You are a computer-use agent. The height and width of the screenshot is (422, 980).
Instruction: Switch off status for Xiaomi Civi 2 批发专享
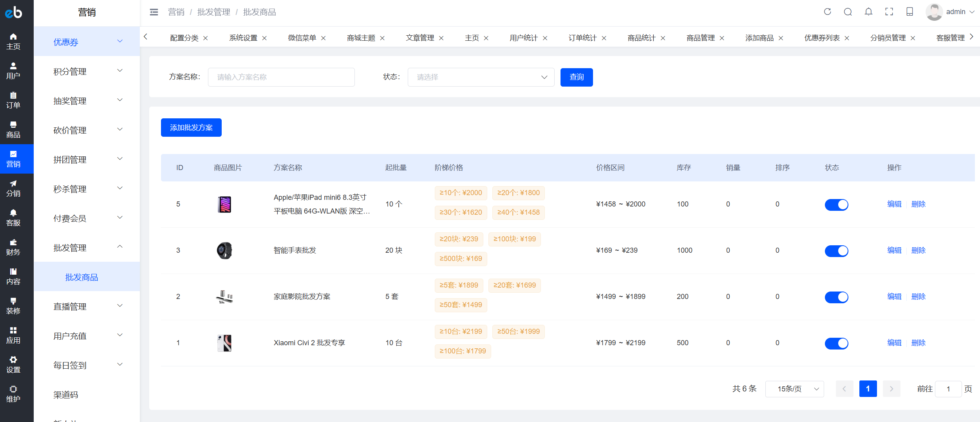(x=836, y=343)
